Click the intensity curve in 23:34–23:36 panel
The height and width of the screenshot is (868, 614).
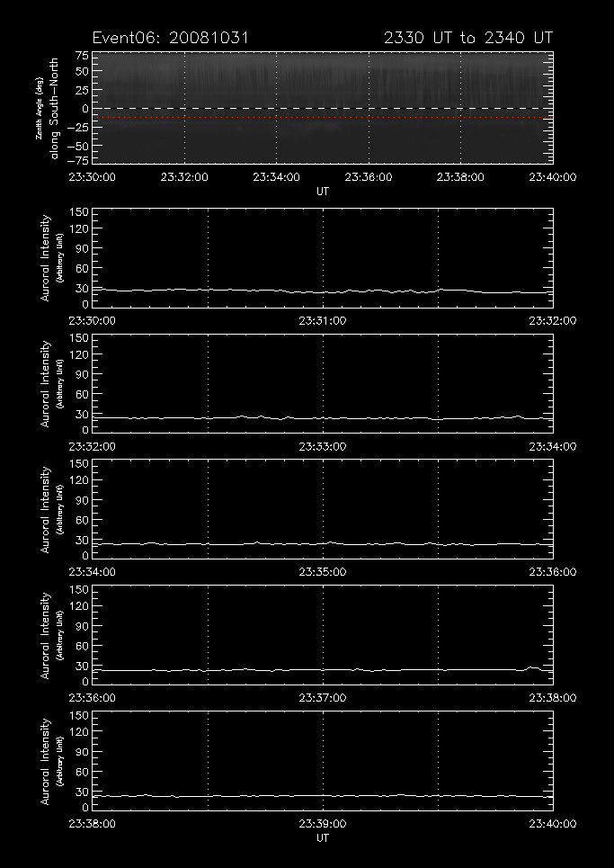[323, 543]
